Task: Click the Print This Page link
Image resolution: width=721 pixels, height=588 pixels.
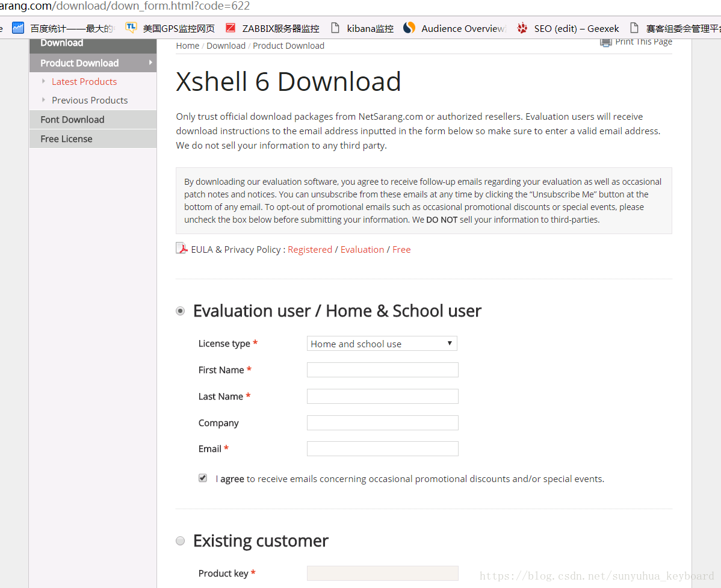Action: [x=643, y=42]
